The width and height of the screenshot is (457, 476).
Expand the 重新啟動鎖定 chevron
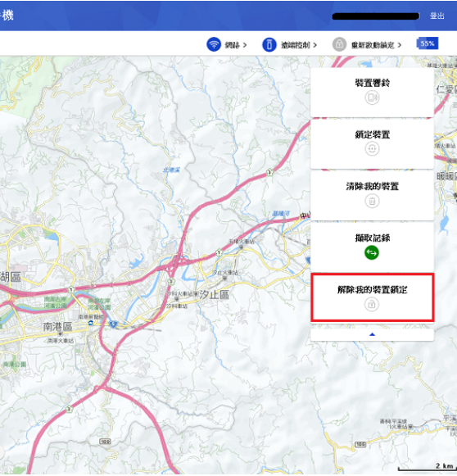[400, 45]
